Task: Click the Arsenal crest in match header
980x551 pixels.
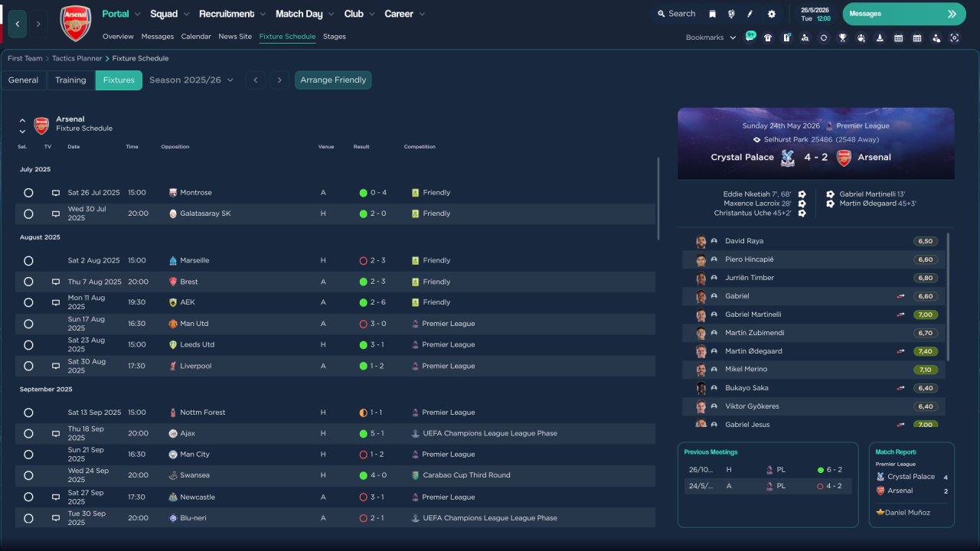Action: pyautogui.click(x=844, y=158)
